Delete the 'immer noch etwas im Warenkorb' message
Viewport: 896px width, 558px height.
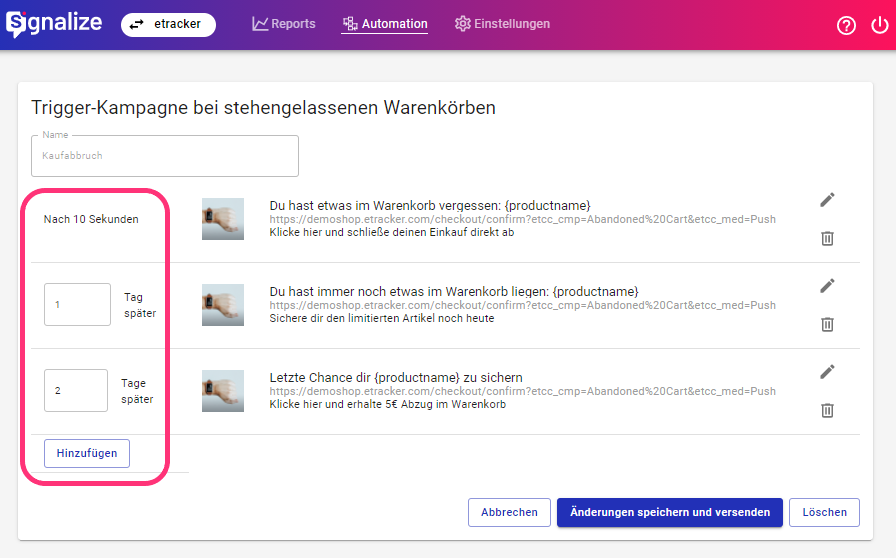point(827,324)
